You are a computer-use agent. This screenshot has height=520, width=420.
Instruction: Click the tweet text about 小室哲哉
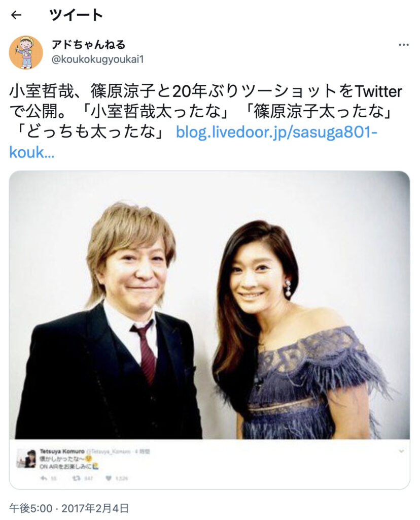pos(205,112)
